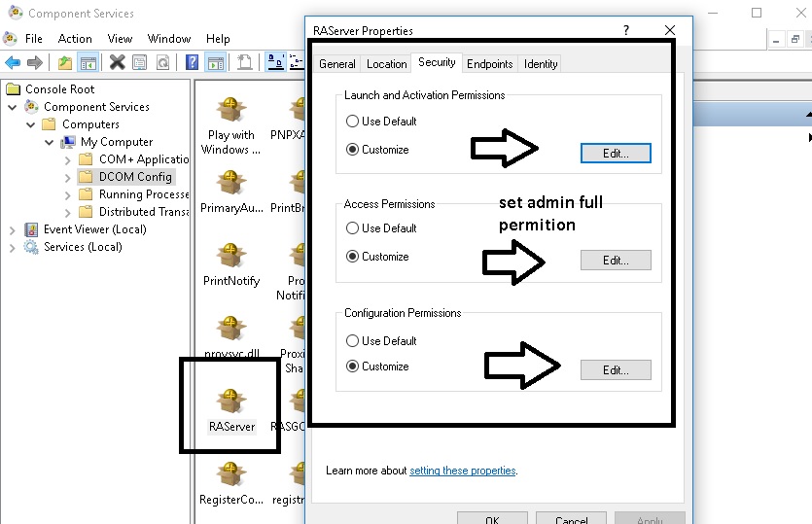Open the Window menu
The image size is (812, 524).
tap(169, 39)
